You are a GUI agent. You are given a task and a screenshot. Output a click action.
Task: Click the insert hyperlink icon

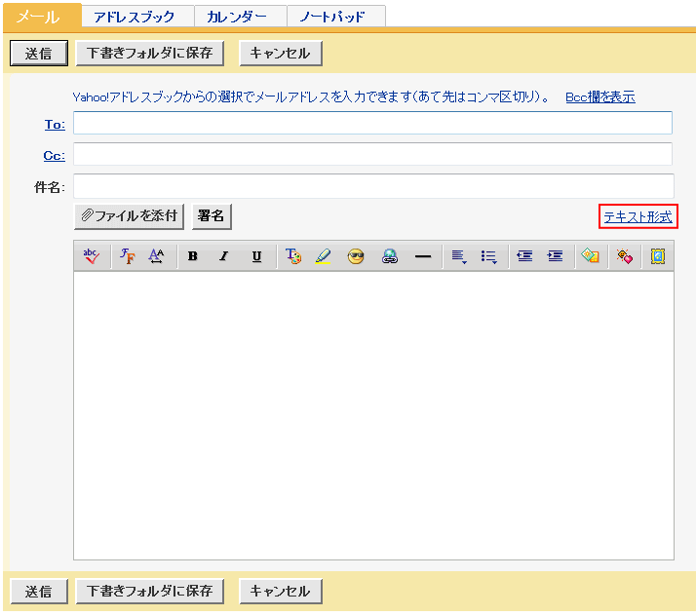tap(390, 256)
